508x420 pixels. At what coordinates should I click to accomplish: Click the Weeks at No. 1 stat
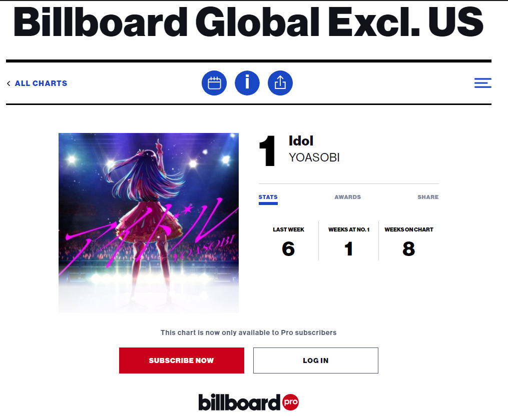click(349, 248)
